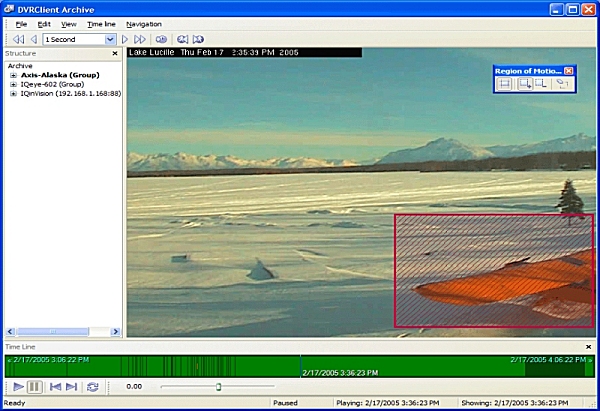The width and height of the screenshot is (600, 411).
Task: Click the playback speed slider handle
Action: point(219,386)
